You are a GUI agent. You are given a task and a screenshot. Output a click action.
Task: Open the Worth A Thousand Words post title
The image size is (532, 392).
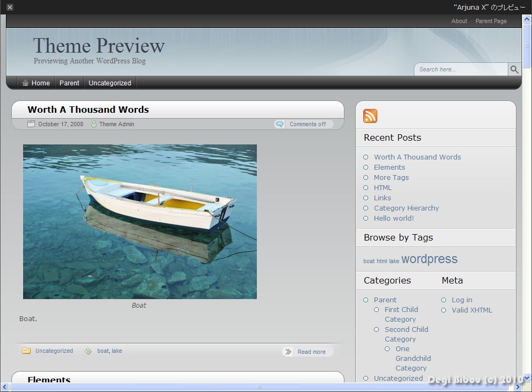(88, 110)
